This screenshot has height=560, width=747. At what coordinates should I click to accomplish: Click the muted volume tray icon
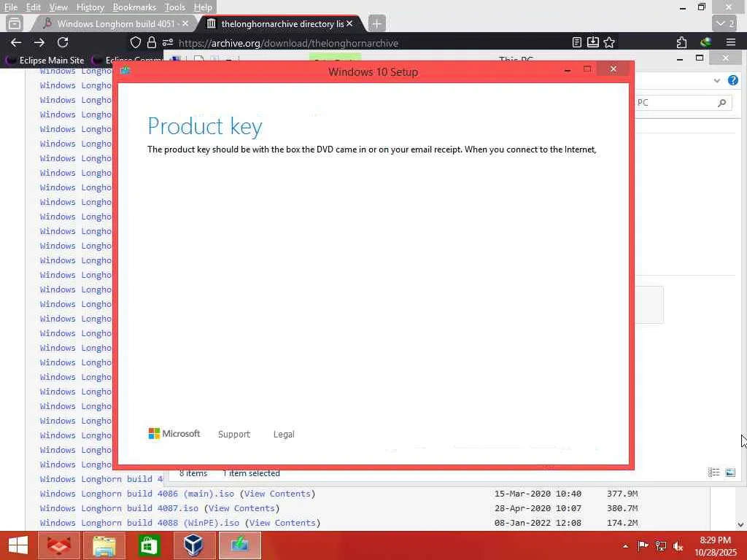click(x=678, y=546)
